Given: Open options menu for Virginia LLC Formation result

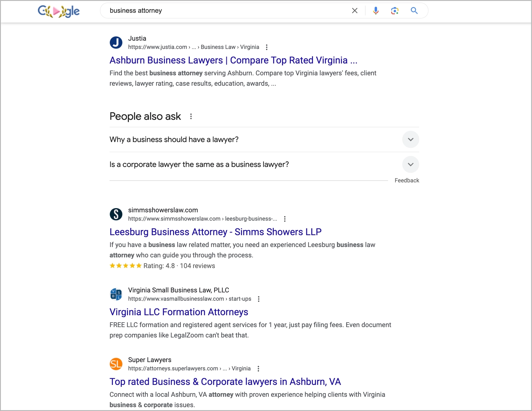Looking at the screenshot, I should [259, 299].
